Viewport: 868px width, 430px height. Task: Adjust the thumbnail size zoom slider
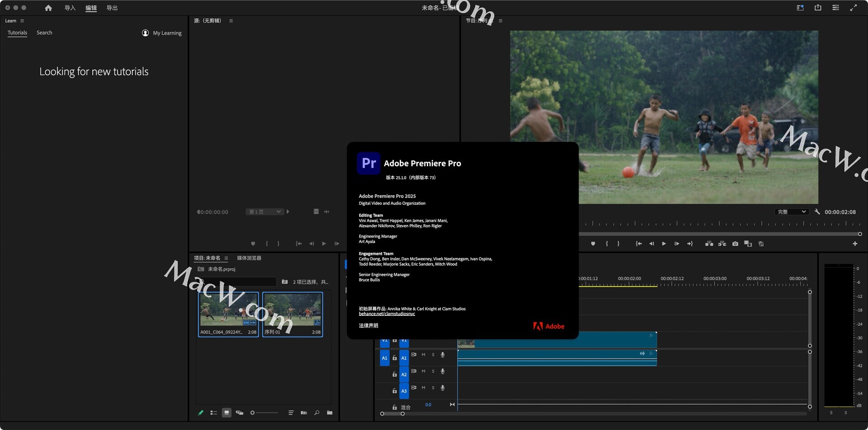[x=264, y=412]
